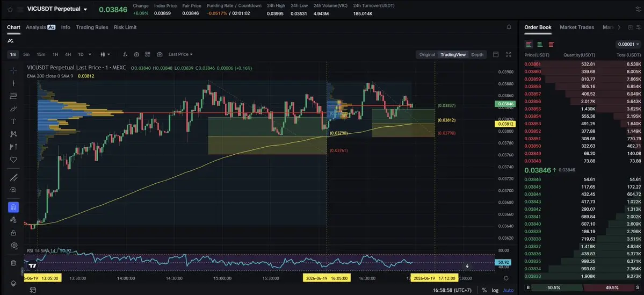Toggle magnet mode in drawing toolbar

(x=13, y=207)
